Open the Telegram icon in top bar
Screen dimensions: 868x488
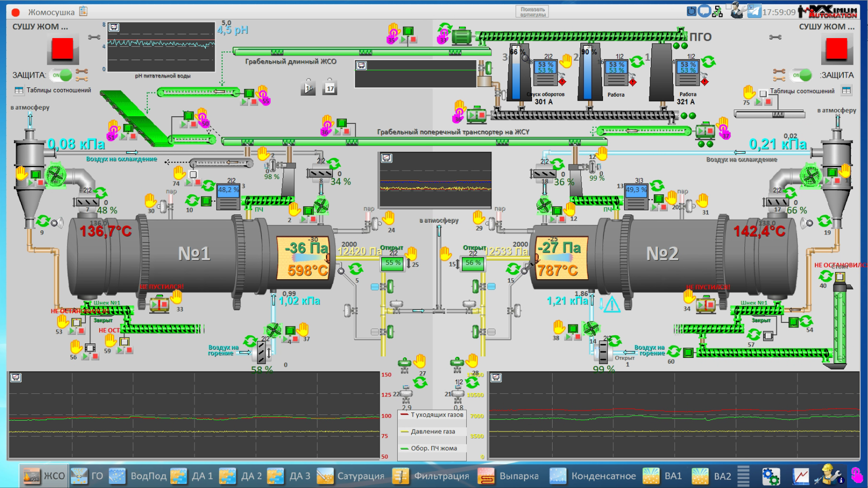[754, 11]
